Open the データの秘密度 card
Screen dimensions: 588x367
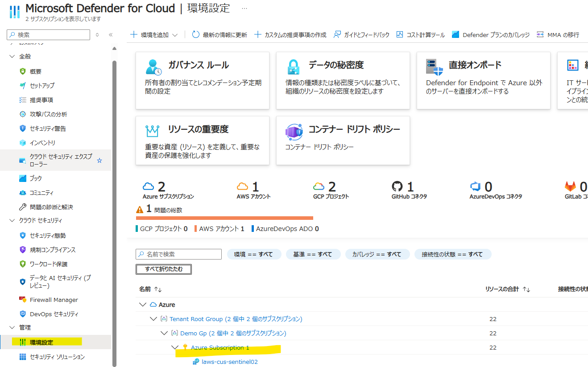coord(343,80)
